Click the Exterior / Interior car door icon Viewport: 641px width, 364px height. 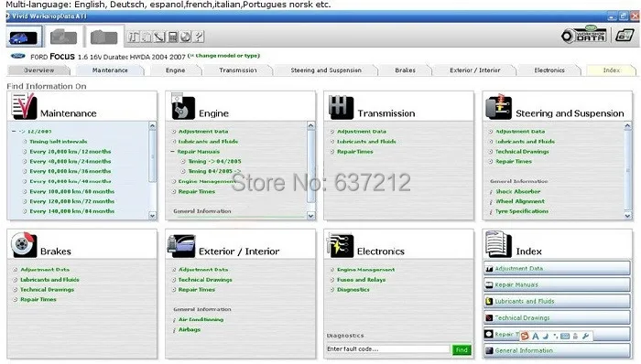(x=181, y=246)
